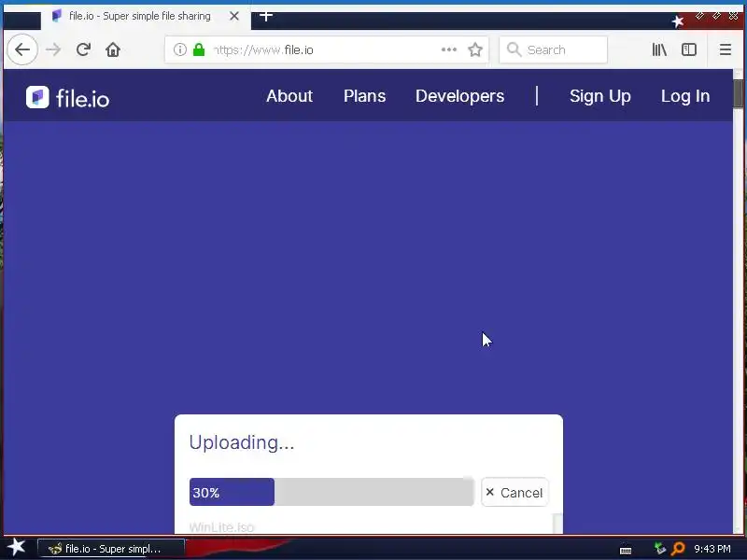Open the start menu star icon in taskbar
This screenshot has width=747, height=560.
16,548
